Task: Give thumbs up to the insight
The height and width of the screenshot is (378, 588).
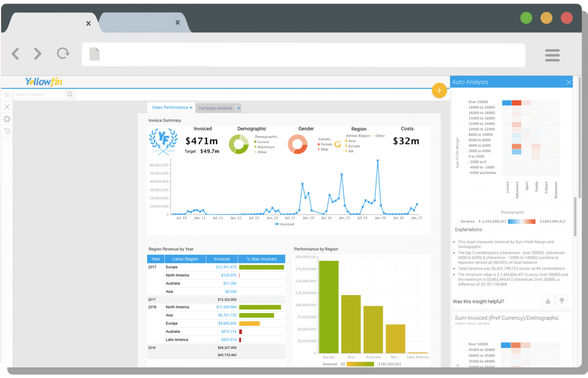Action: coord(548,301)
